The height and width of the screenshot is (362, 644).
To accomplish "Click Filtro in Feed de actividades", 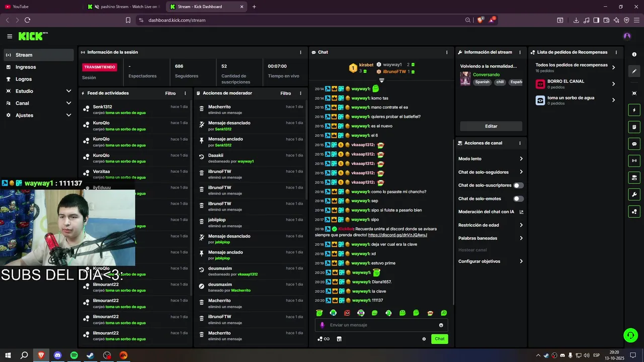I will (x=171, y=94).
